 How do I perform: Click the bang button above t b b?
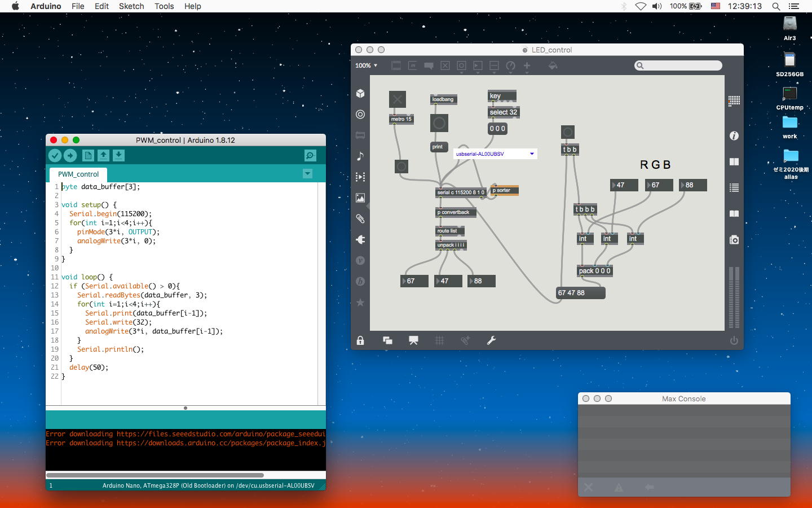click(568, 132)
